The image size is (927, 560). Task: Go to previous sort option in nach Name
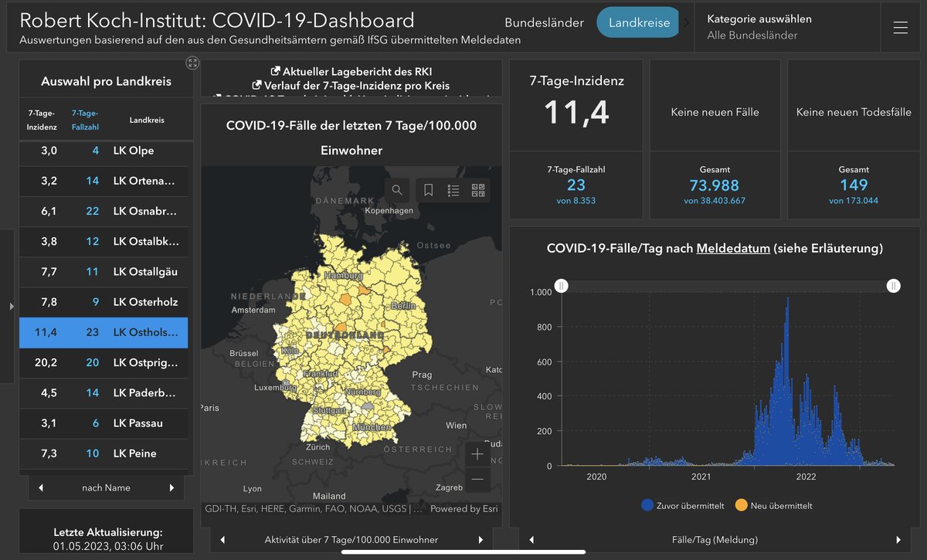[x=40, y=487]
